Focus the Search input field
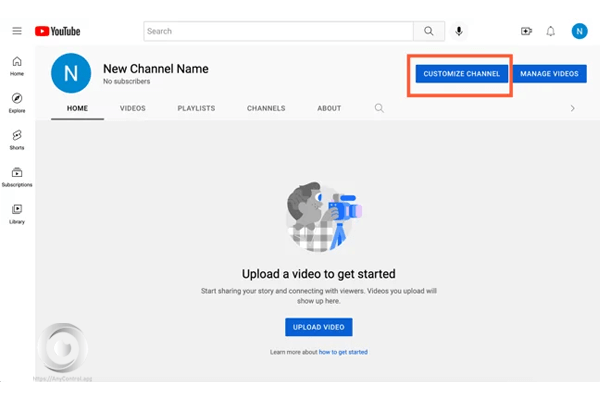 coord(279,31)
